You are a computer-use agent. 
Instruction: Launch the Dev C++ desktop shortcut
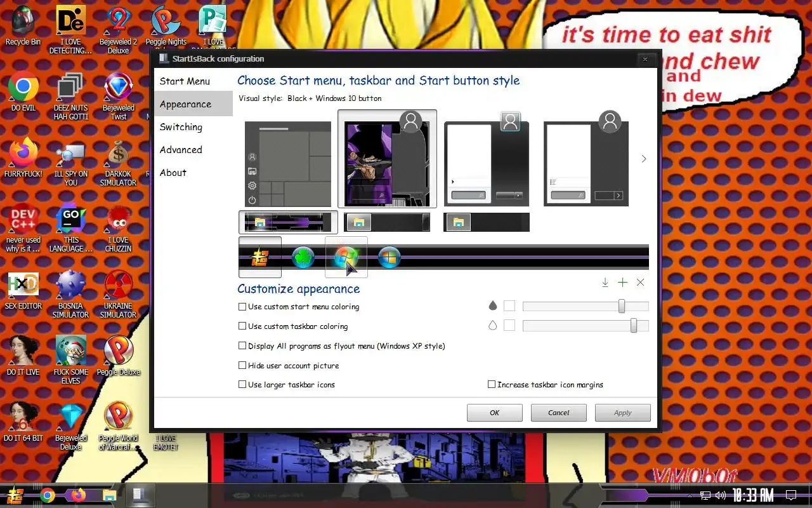(x=23, y=229)
